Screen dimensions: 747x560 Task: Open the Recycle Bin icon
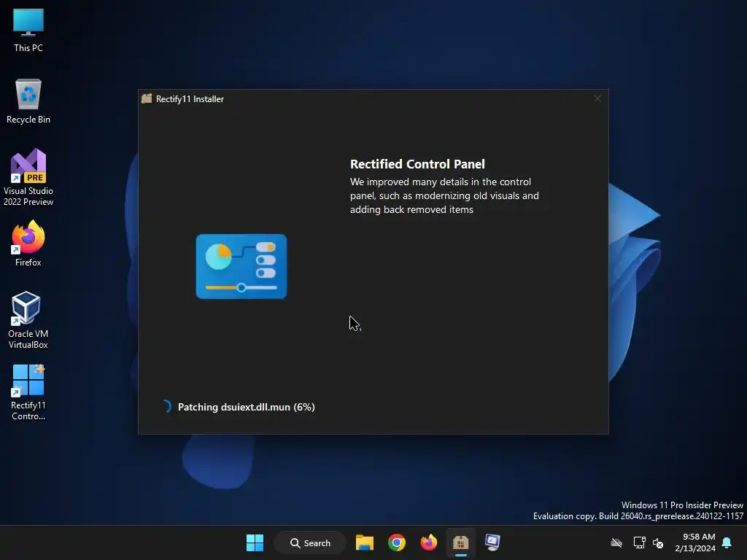(x=28, y=101)
